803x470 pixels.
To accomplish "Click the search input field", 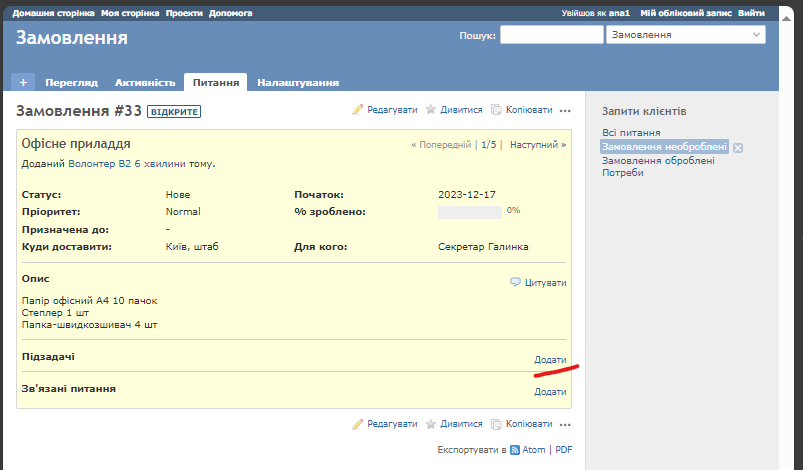I will (550, 34).
